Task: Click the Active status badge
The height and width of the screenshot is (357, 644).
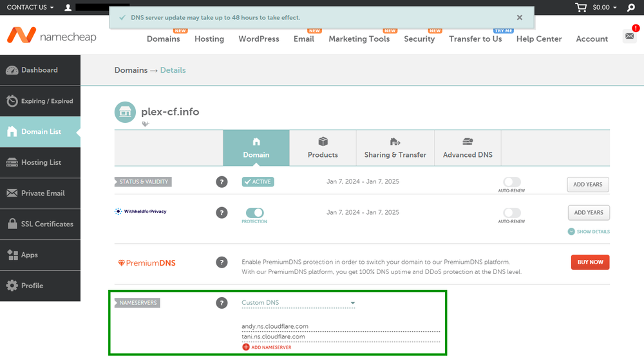Action: 258,182
